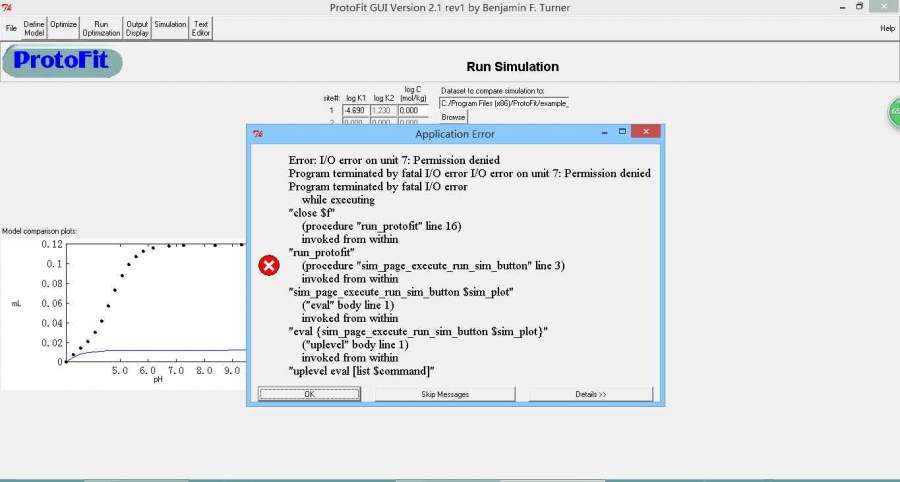Click the log K1 field for site 1

pos(356,110)
